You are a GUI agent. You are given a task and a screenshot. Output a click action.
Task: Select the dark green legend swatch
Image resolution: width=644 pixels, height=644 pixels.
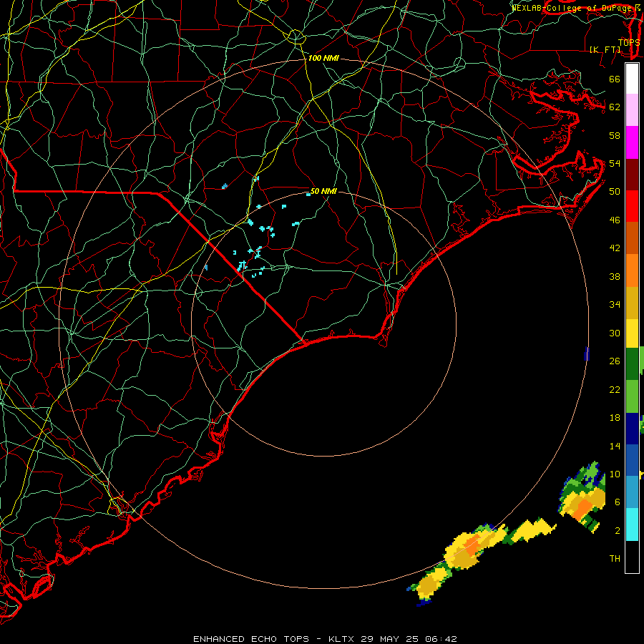coord(632,364)
